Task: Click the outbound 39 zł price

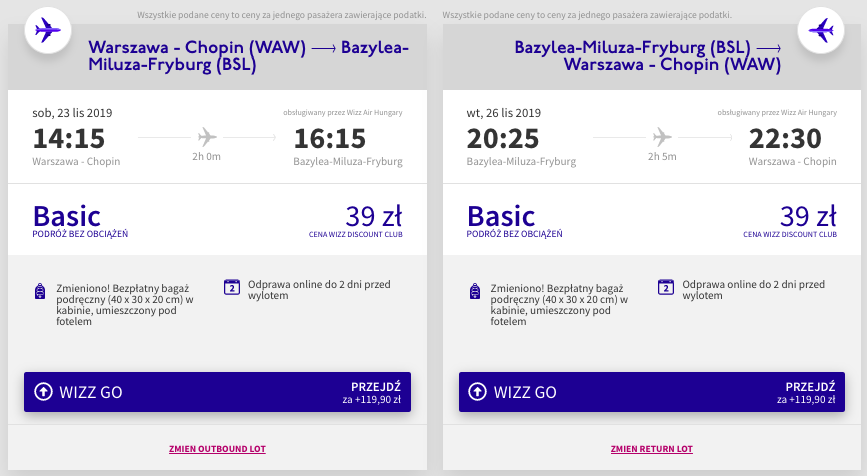Action: click(374, 216)
